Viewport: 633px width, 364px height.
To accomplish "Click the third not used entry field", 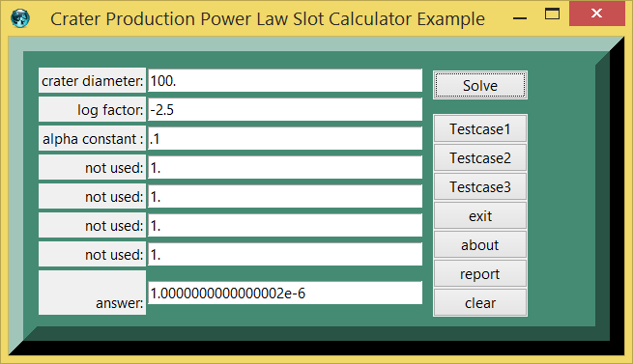I will pyautogui.click(x=285, y=226).
